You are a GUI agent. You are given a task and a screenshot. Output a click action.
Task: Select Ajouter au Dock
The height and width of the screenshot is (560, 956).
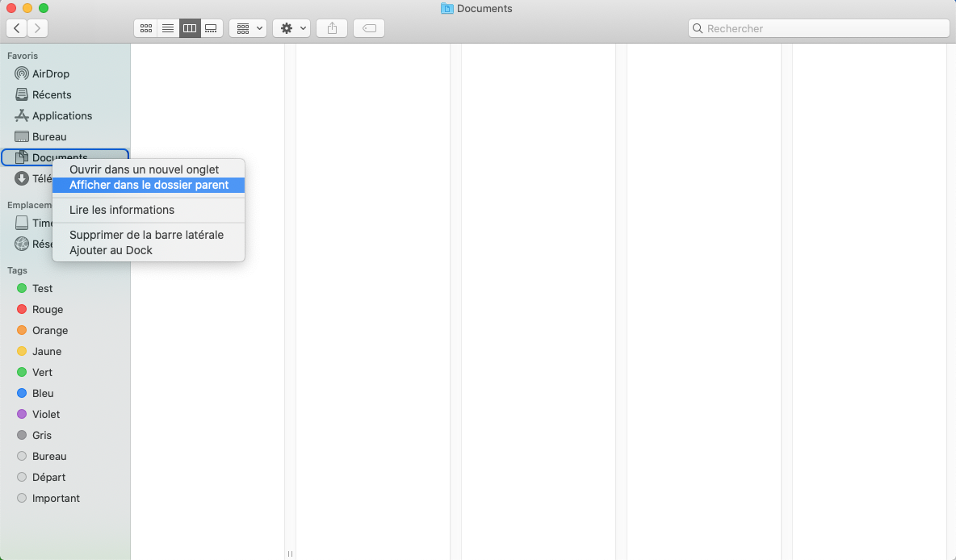click(x=111, y=250)
